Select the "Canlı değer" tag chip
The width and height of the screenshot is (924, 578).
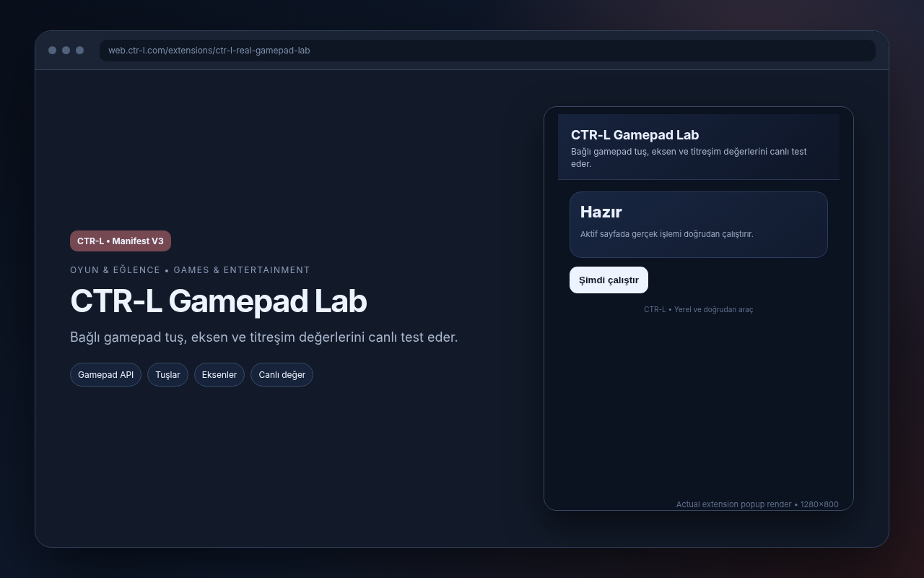(282, 375)
